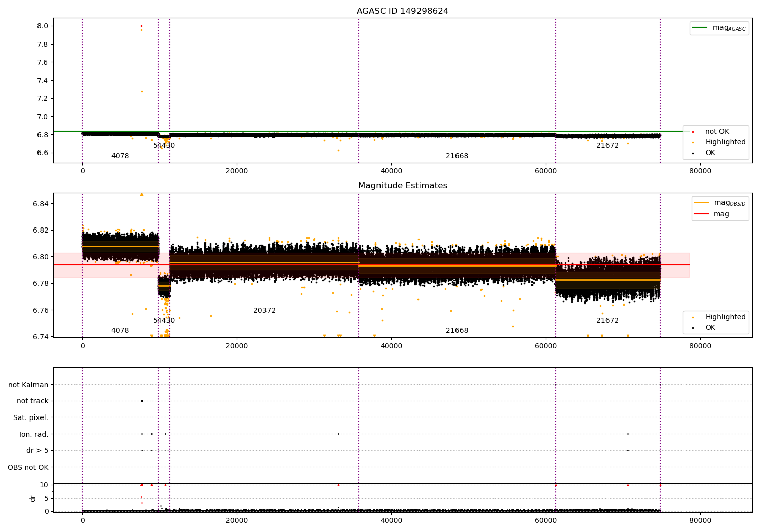The width and height of the screenshot is (760, 532).
Task: Click the 'Ion. rad.' row label
Action: pyautogui.click(x=34, y=434)
